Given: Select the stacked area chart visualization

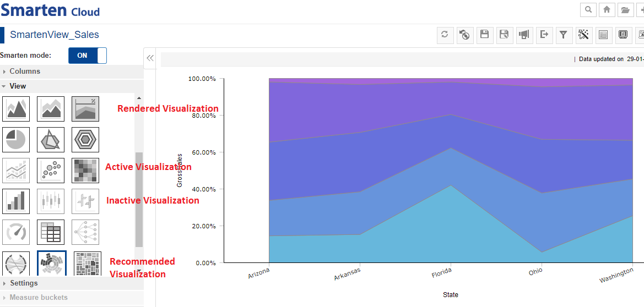Looking at the screenshot, I should 51,109.
